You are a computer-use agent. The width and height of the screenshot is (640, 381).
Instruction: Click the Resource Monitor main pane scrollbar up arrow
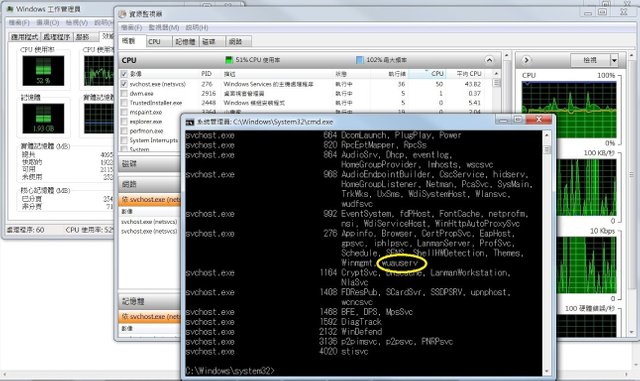pyautogui.click(x=507, y=55)
